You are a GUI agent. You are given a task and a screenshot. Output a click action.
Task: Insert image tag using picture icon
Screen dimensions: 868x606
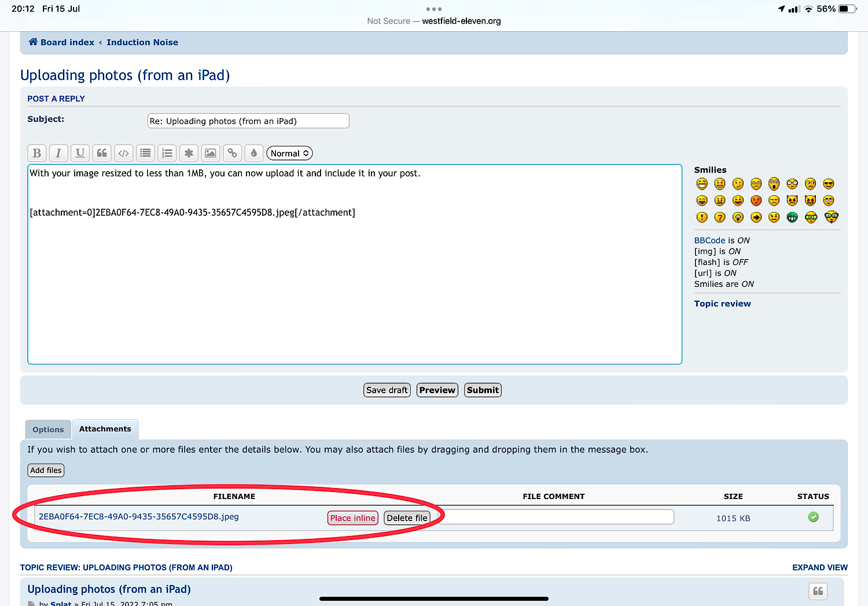(x=211, y=153)
